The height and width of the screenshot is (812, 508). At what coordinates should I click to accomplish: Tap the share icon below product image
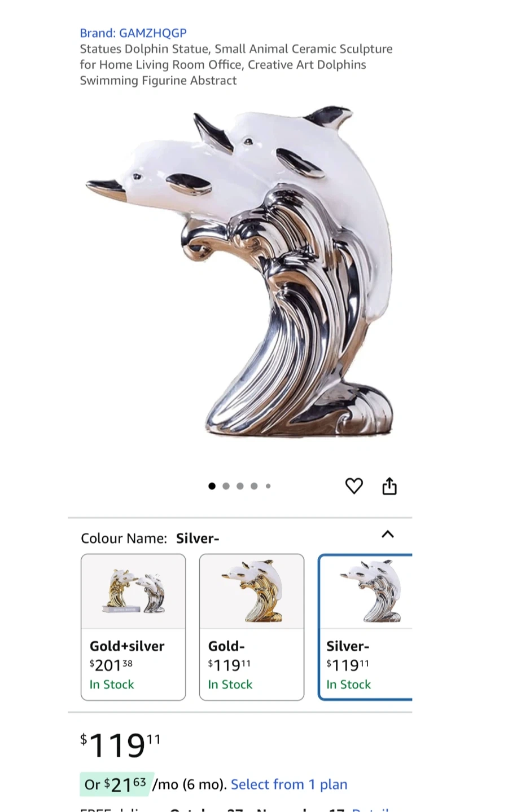coord(389,486)
